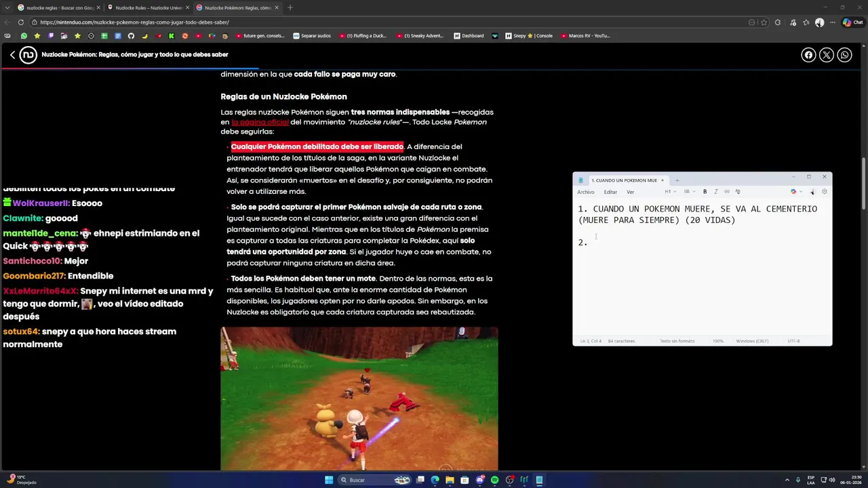868x488 pixels.
Task: Open the Windows Start menu
Action: pyautogui.click(x=329, y=480)
